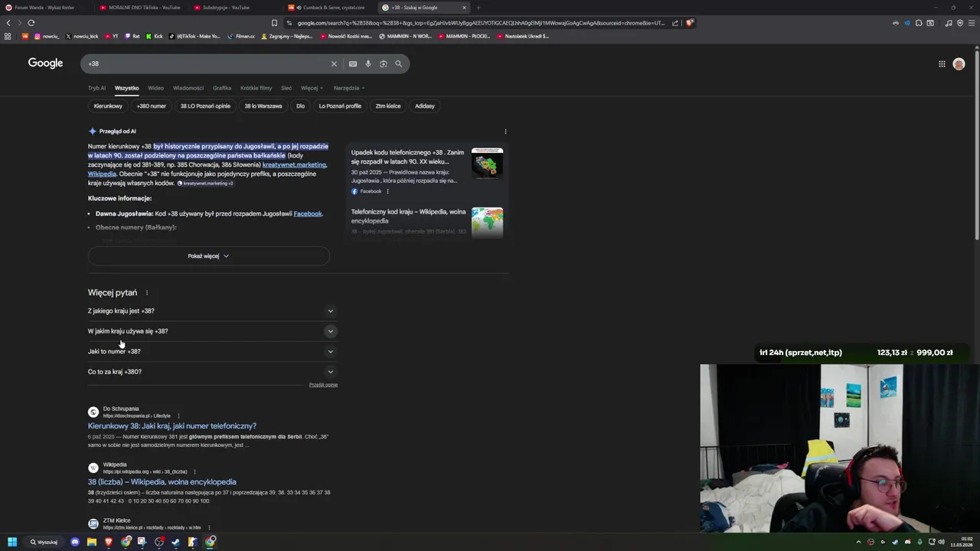Viewport: 980px width, 551px height.
Task: Bookmark this page in the address bar
Action: coord(274,23)
